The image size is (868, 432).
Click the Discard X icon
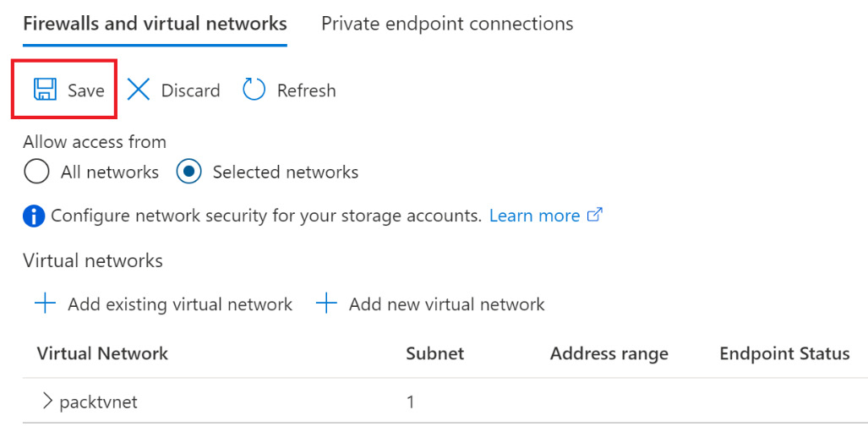click(x=138, y=90)
